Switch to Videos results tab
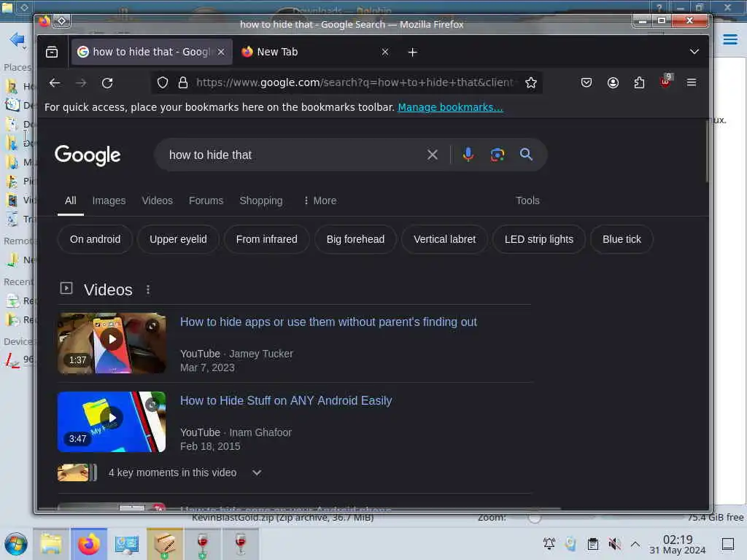 [x=158, y=201]
